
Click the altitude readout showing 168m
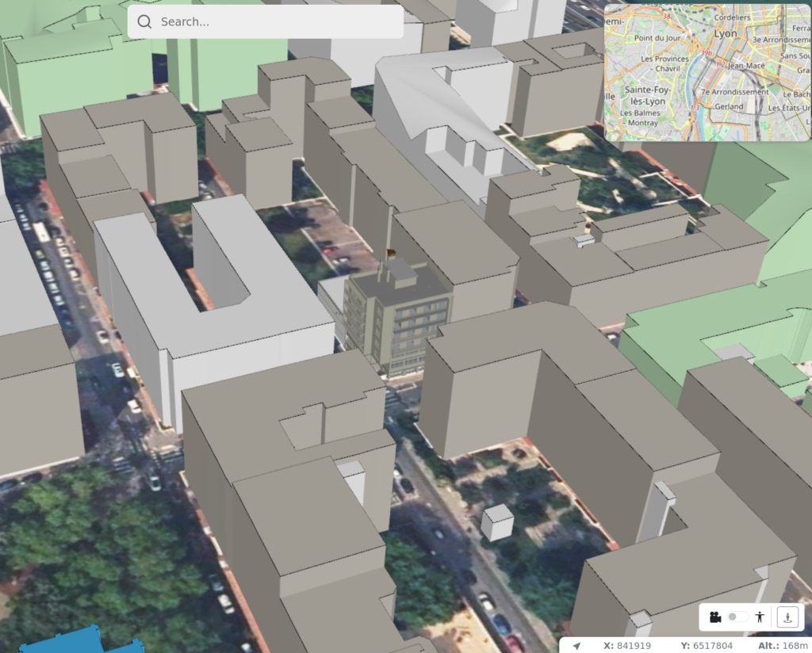(x=780, y=645)
